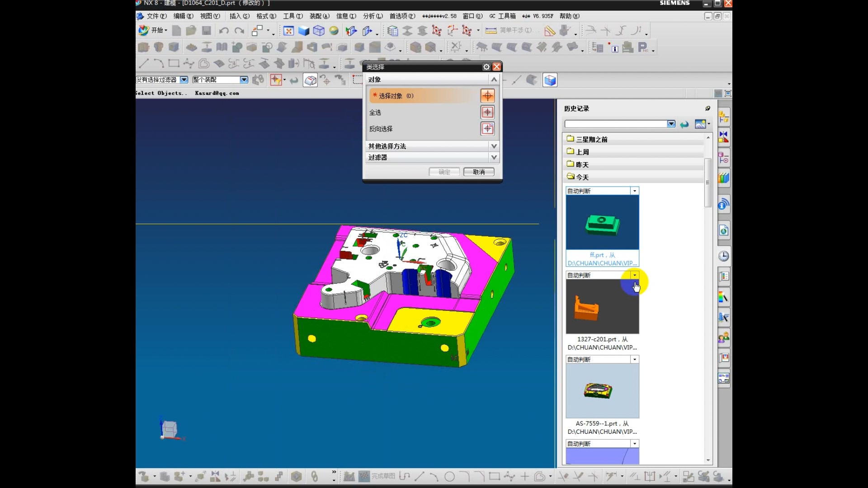Switch to wireframe display cube icon
Image resolution: width=868 pixels, height=488 pixels.
coord(319,31)
